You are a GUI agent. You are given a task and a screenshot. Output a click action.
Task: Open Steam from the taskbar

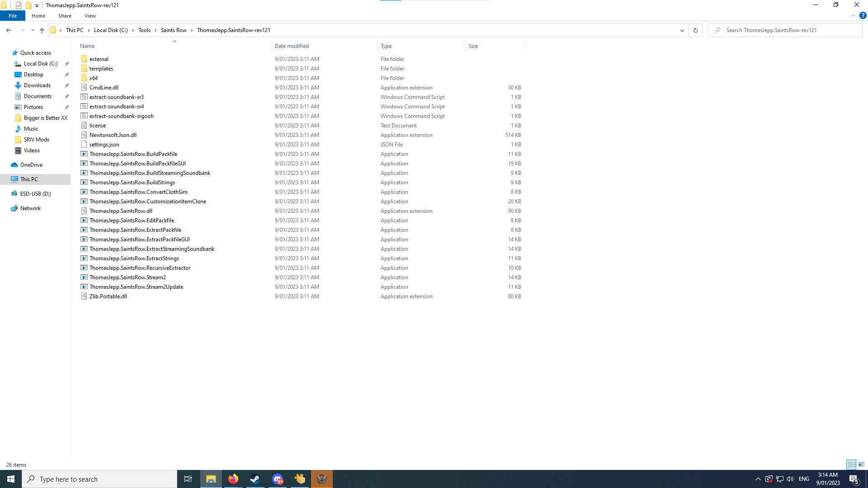[x=255, y=479]
